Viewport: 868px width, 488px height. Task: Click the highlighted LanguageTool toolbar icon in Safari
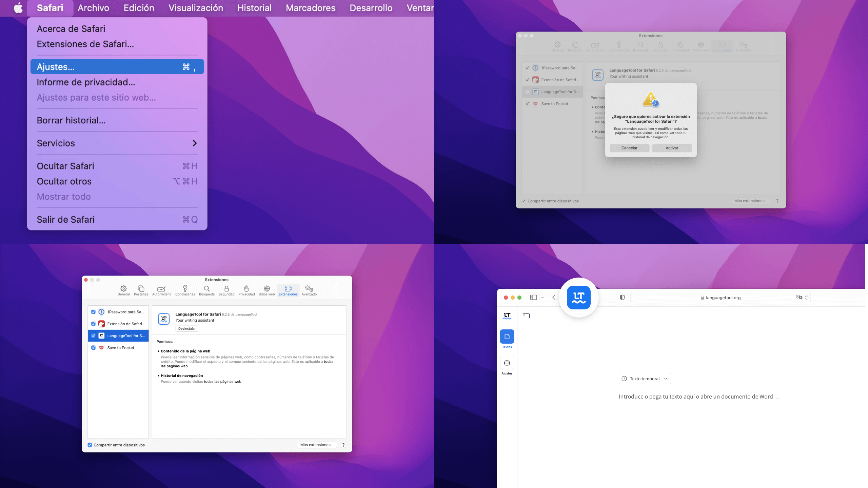coord(579,298)
